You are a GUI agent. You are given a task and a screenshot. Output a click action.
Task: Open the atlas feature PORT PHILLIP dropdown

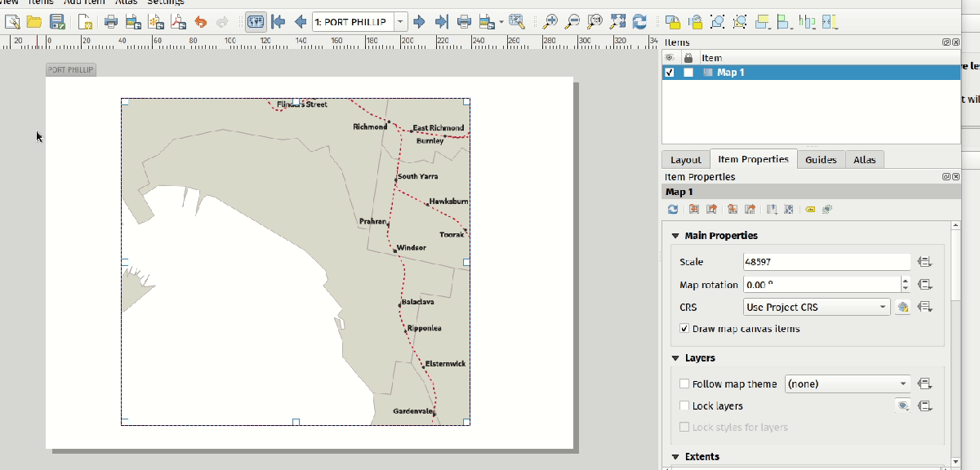(x=400, y=22)
